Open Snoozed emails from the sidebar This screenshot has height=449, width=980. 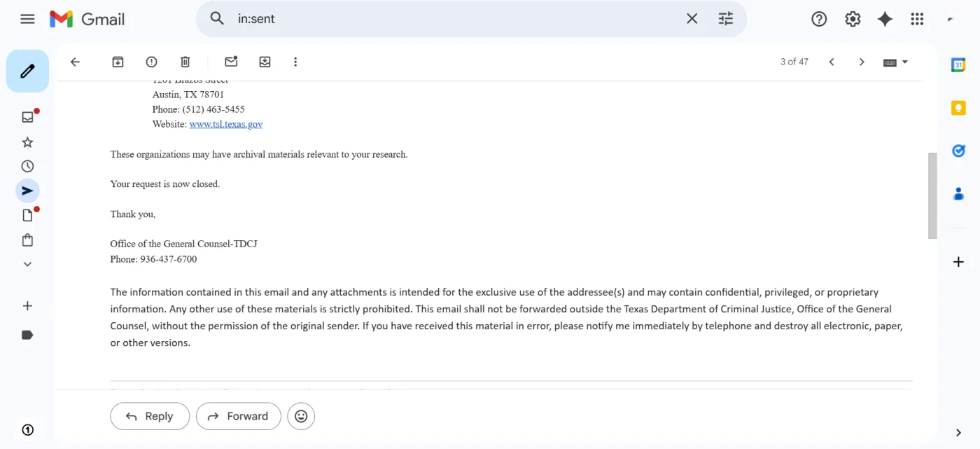coord(27,166)
